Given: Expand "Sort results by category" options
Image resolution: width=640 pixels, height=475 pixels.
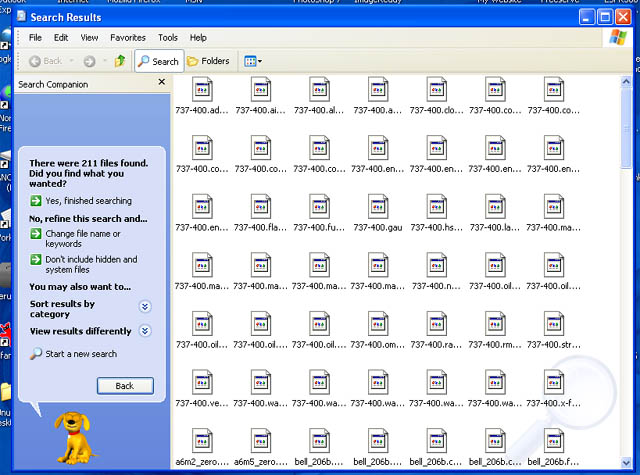Looking at the screenshot, I should click(x=145, y=307).
